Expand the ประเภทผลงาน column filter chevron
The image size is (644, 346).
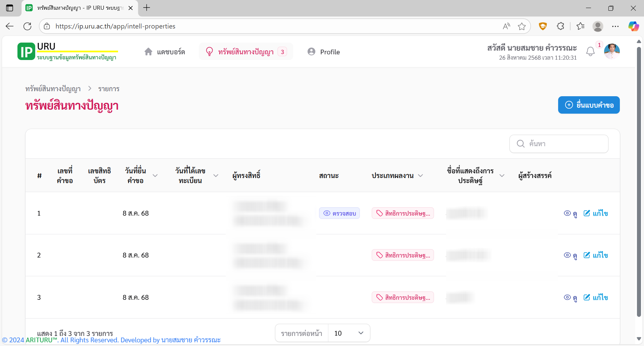tap(421, 176)
